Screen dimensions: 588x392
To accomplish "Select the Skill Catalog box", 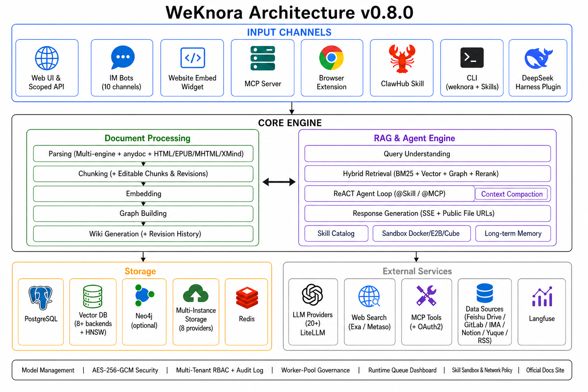I will click(336, 234).
